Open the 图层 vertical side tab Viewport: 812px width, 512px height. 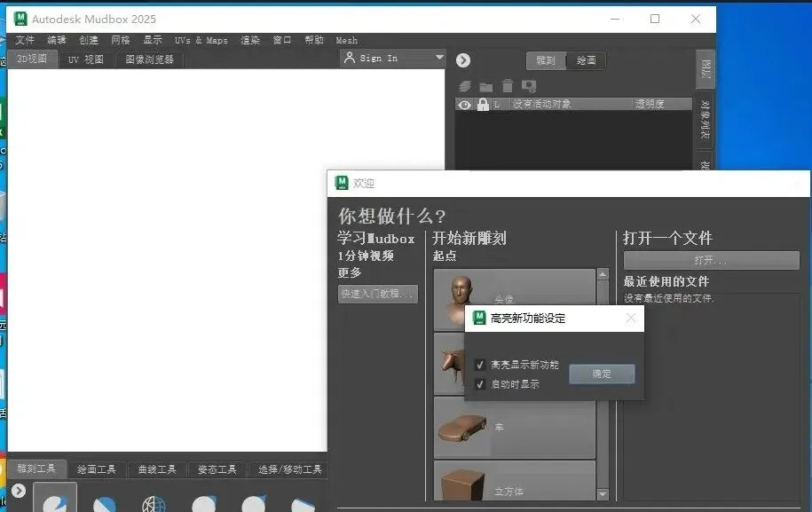(x=706, y=69)
